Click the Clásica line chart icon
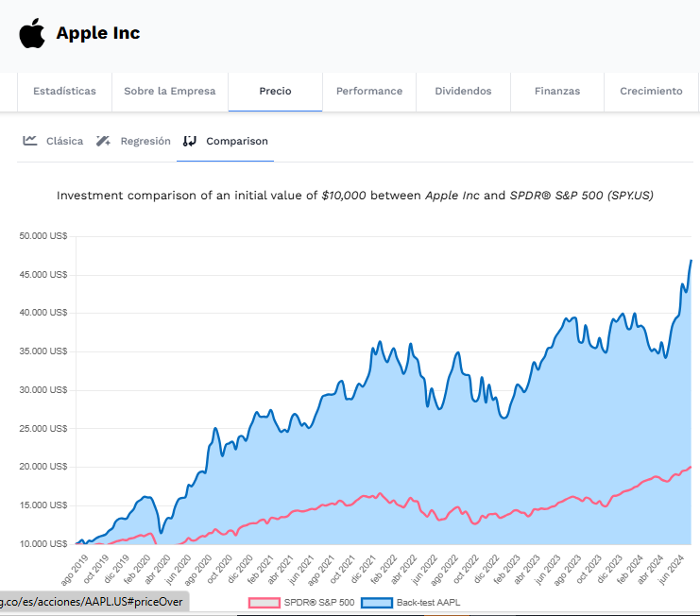Screen dimensions: 700x616 pos(30,141)
